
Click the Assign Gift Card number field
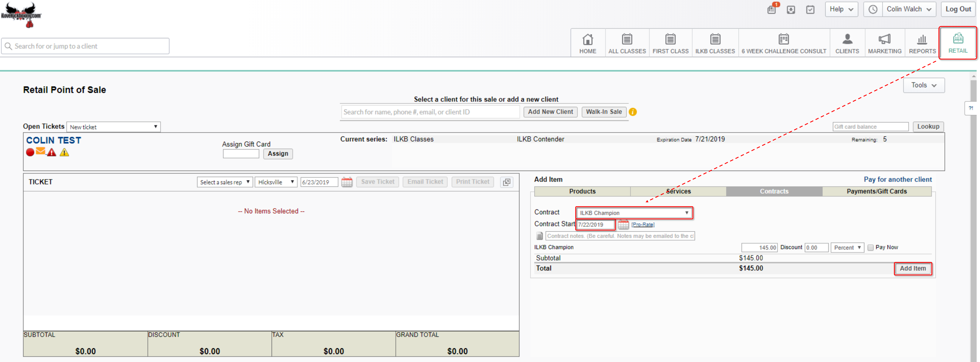tap(241, 154)
